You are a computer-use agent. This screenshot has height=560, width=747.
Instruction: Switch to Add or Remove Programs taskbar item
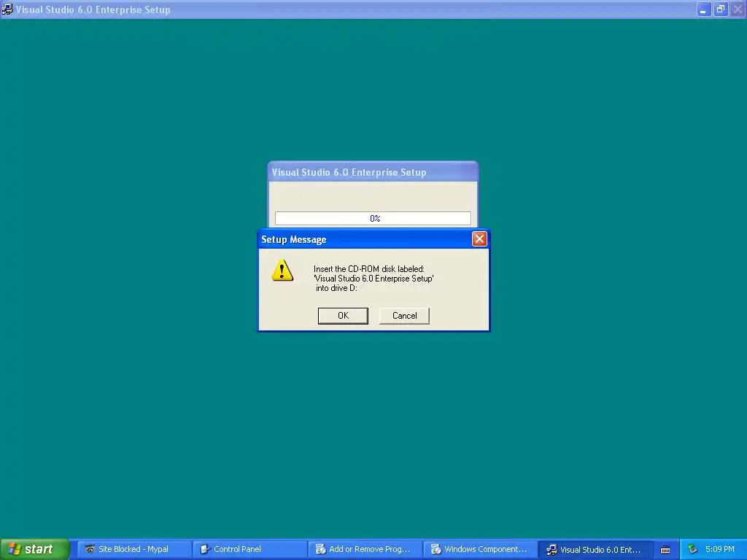[x=365, y=549]
